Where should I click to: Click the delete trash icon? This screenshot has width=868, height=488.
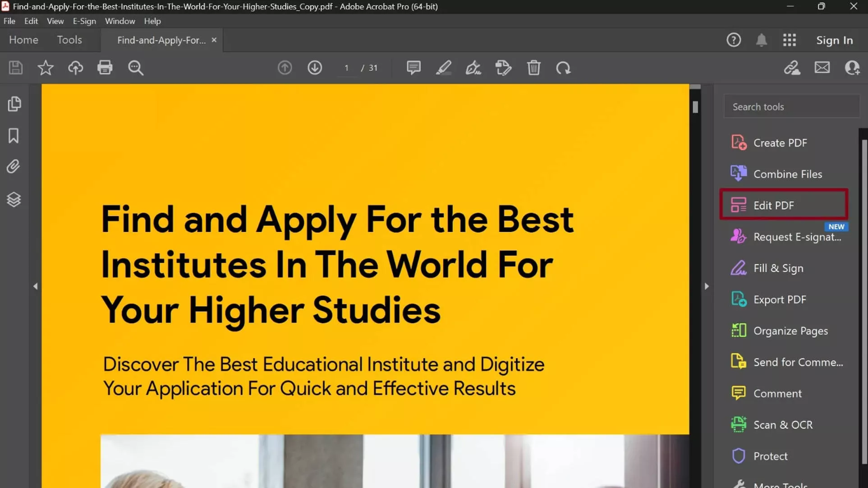pyautogui.click(x=533, y=68)
